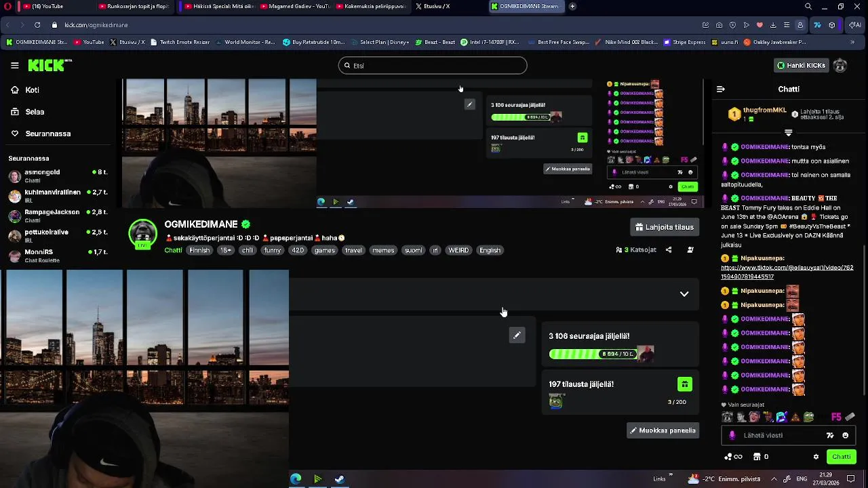Open the World Monitor bookmark
This screenshot has width=868, height=488.
pos(244,42)
